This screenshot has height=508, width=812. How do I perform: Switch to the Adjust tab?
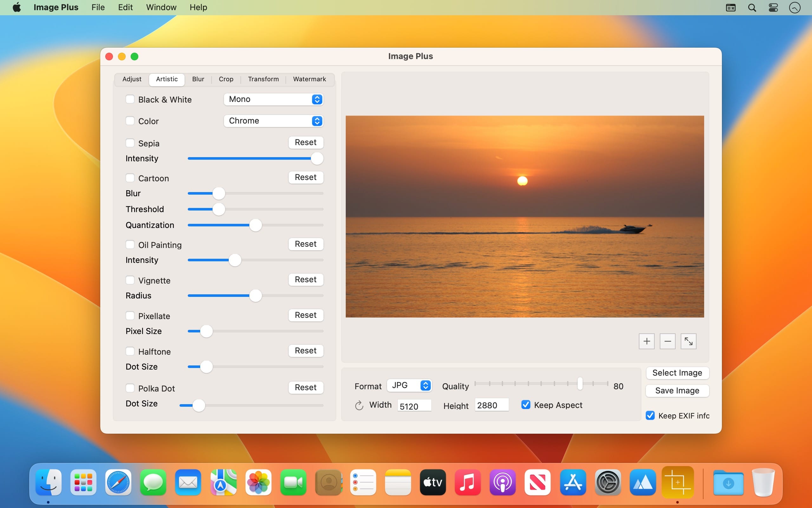(x=132, y=79)
